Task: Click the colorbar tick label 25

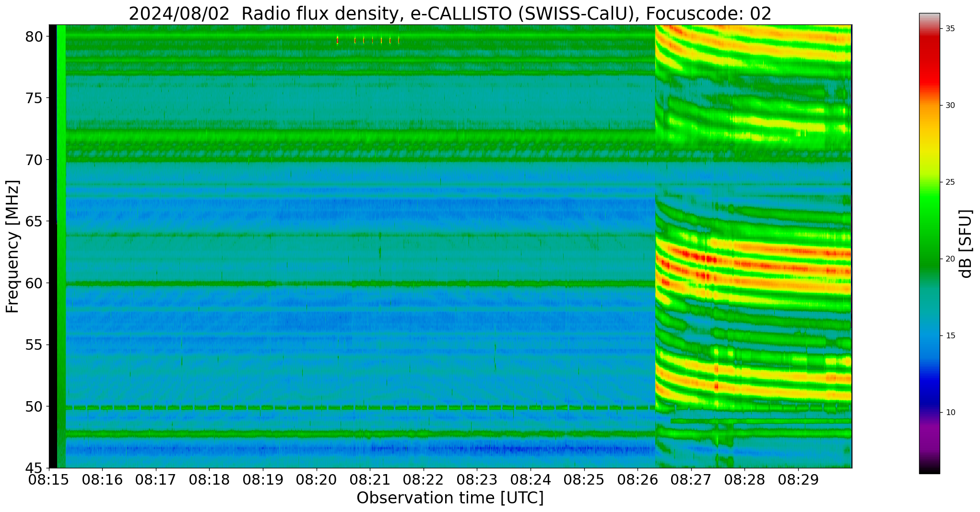Action: (950, 182)
